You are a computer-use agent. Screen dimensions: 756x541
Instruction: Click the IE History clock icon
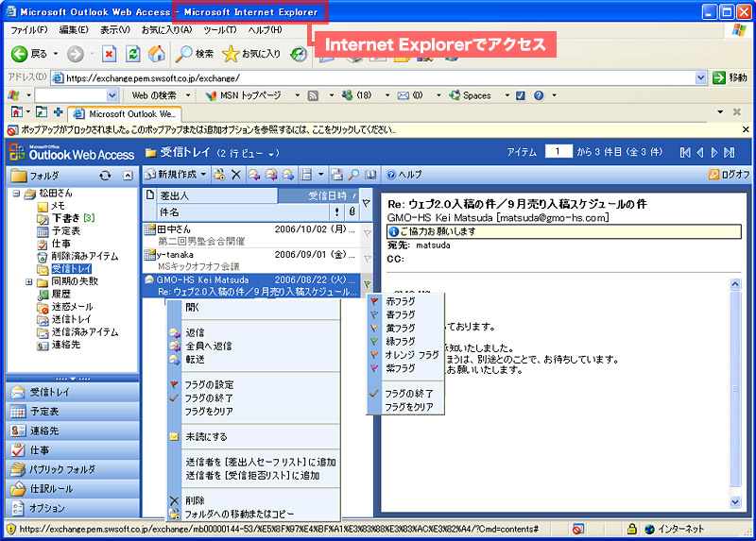[x=299, y=54]
